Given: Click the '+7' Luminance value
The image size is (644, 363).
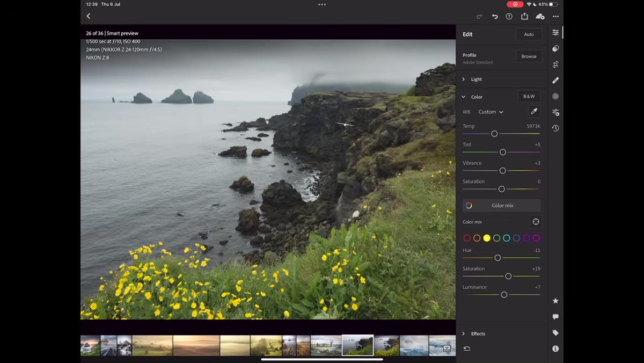Looking at the screenshot, I should pyautogui.click(x=537, y=287).
